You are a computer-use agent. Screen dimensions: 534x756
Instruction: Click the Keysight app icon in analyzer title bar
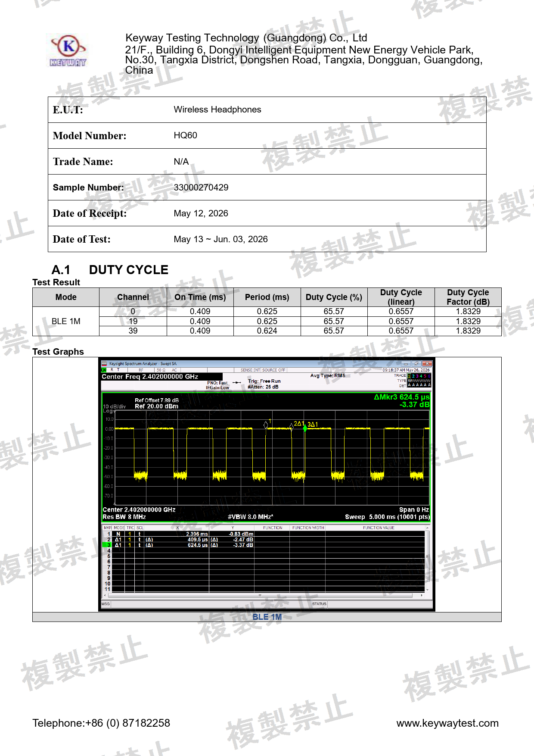[104, 364]
